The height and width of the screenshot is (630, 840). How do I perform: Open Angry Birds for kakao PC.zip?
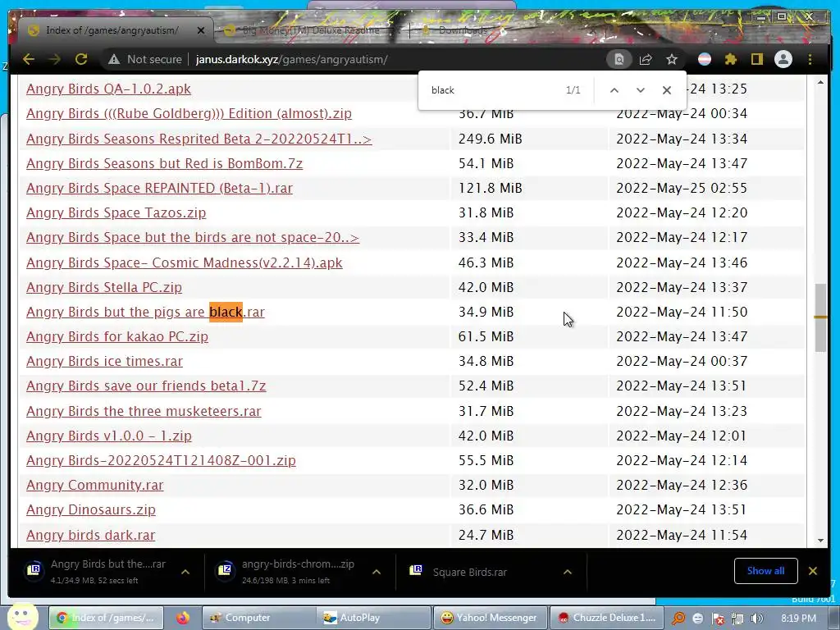tap(116, 336)
